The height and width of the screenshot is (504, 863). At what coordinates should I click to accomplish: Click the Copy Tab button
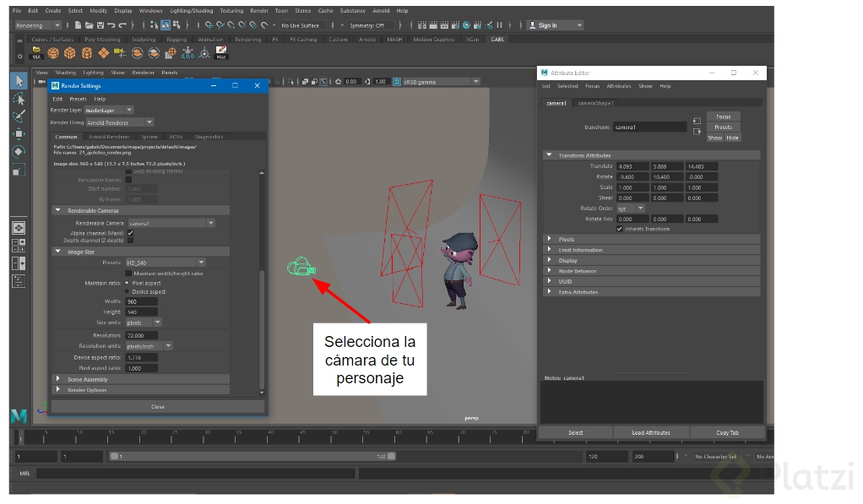(x=728, y=433)
